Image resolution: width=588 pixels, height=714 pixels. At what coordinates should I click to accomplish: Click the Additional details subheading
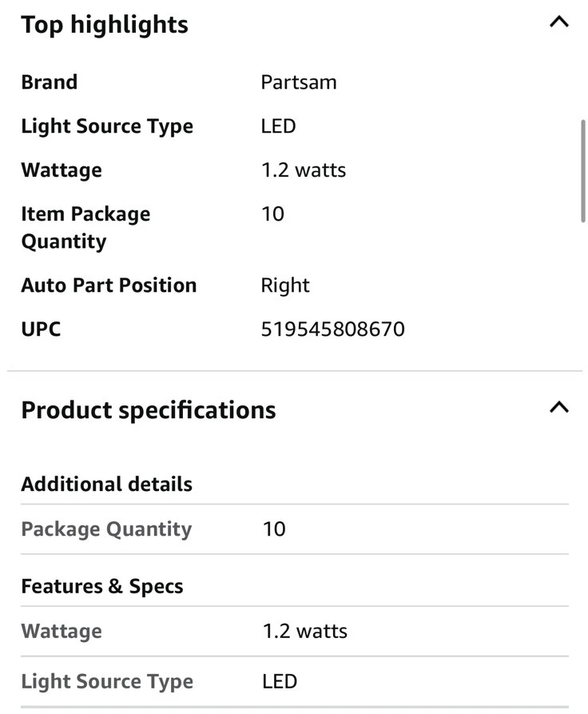[106, 485]
